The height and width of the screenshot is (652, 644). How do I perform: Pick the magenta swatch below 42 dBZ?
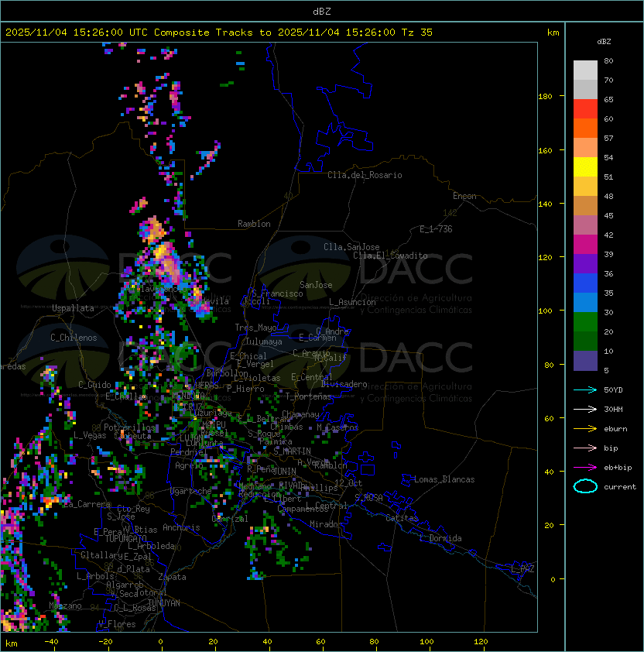click(585, 245)
